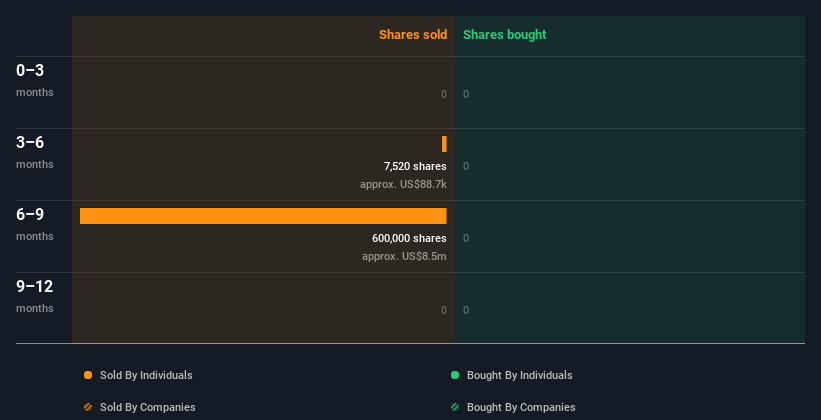Click the 7,520 shares value label

pos(415,166)
